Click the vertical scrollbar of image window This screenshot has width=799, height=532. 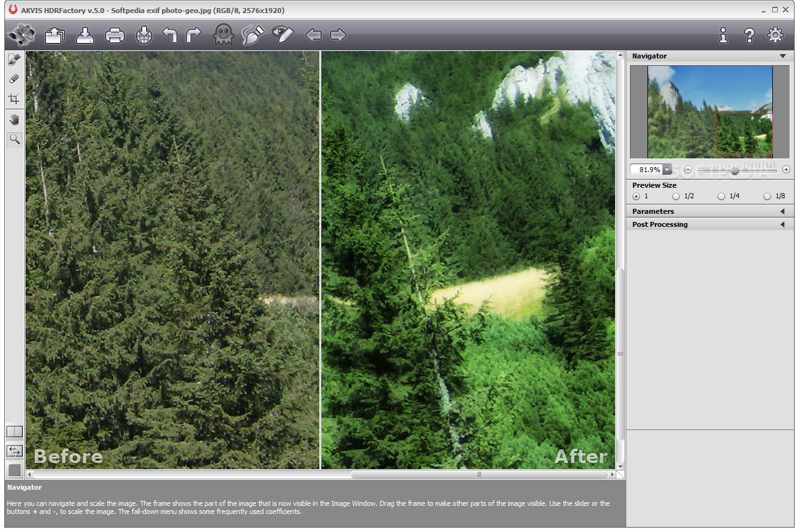pyautogui.click(x=620, y=355)
